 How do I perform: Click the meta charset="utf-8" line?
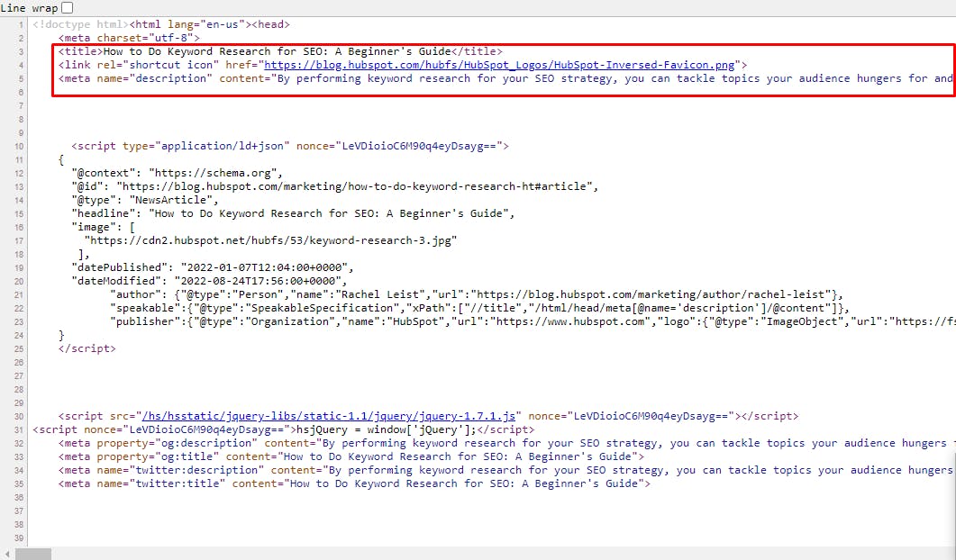point(129,39)
